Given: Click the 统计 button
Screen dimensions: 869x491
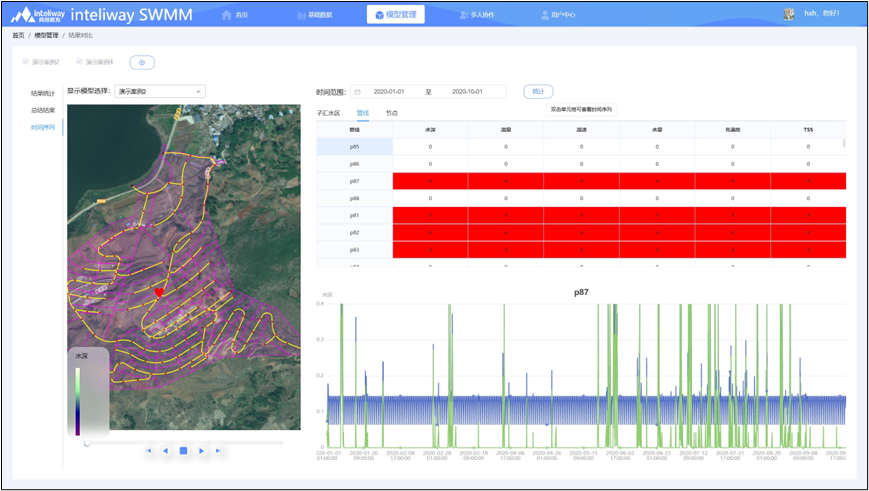Looking at the screenshot, I should 538,91.
